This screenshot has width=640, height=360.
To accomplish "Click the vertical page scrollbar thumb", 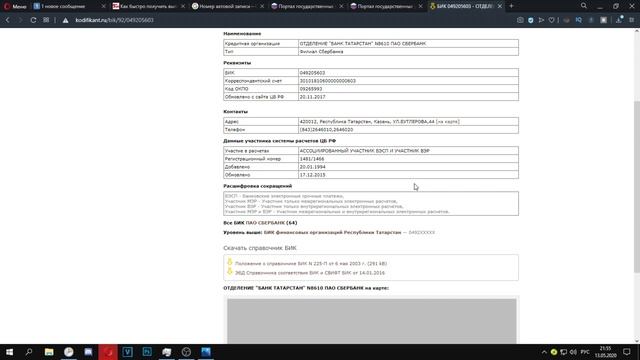I will [x=637, y=186].
